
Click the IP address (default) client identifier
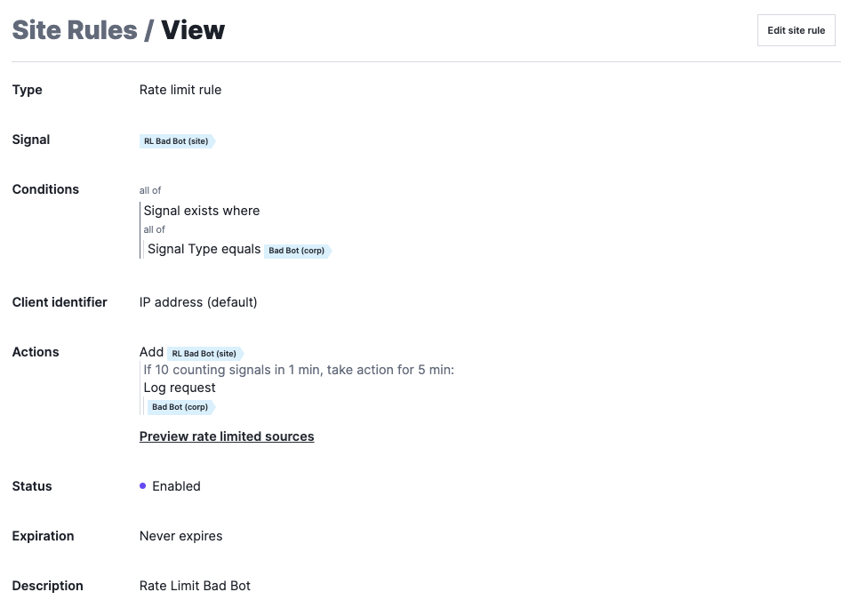pos(198,302)
